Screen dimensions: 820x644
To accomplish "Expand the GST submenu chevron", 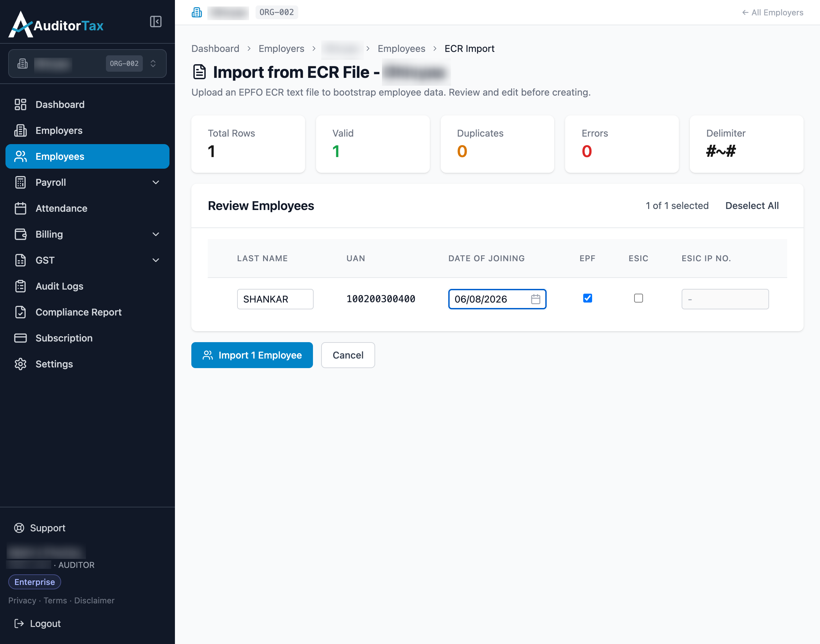I will point(155,260).
